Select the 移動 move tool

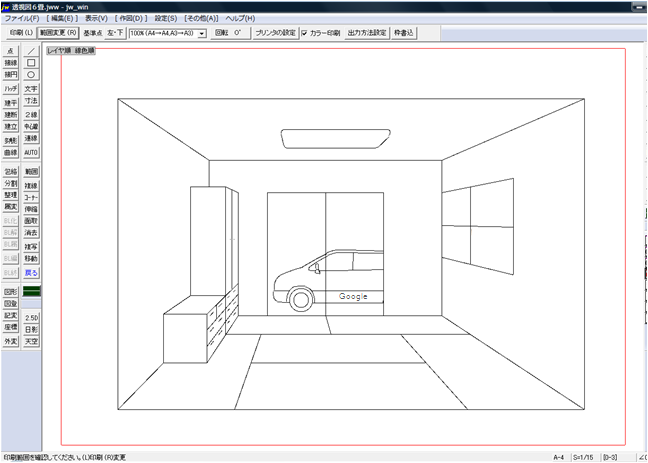pos(32,259)
